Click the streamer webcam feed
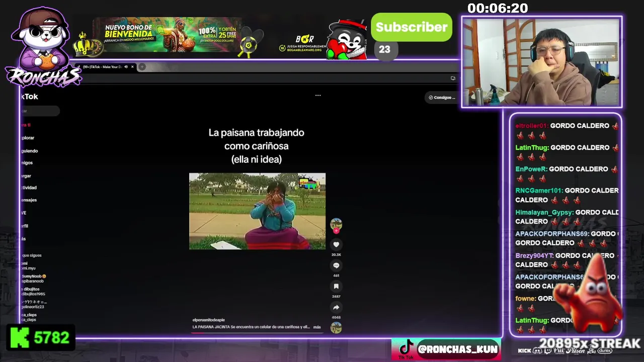The height and width of the screenshot is (362, 644). (541, 62)
